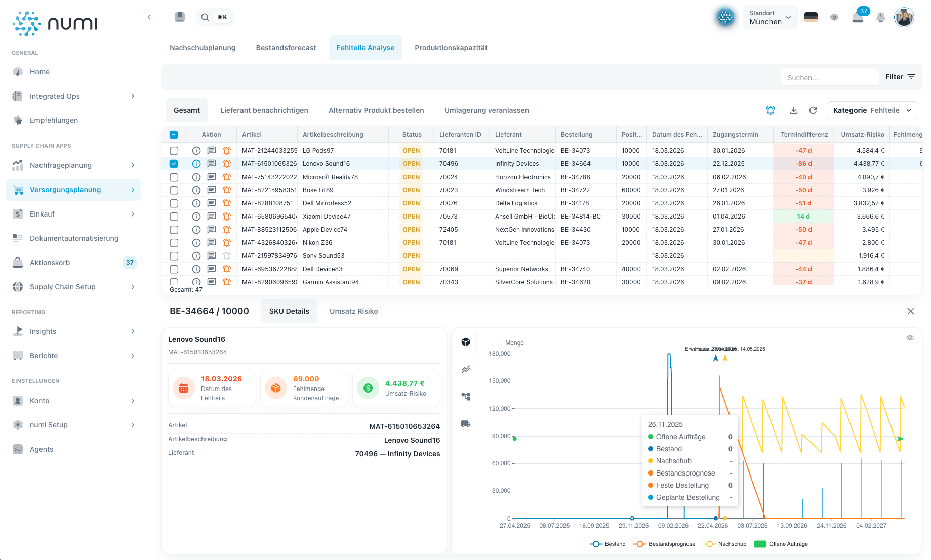Uncheck the Lenovo Sound16 row checkbox
The width and height of the screenshot is (931, 560).
coord(174,164)
